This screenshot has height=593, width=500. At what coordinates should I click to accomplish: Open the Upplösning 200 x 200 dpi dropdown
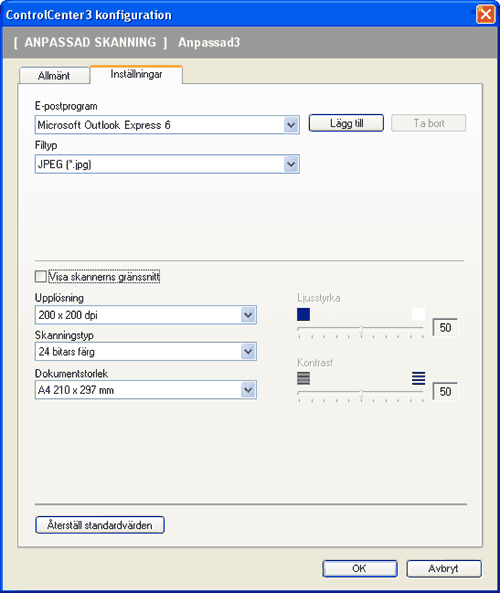tap(248, 315)
